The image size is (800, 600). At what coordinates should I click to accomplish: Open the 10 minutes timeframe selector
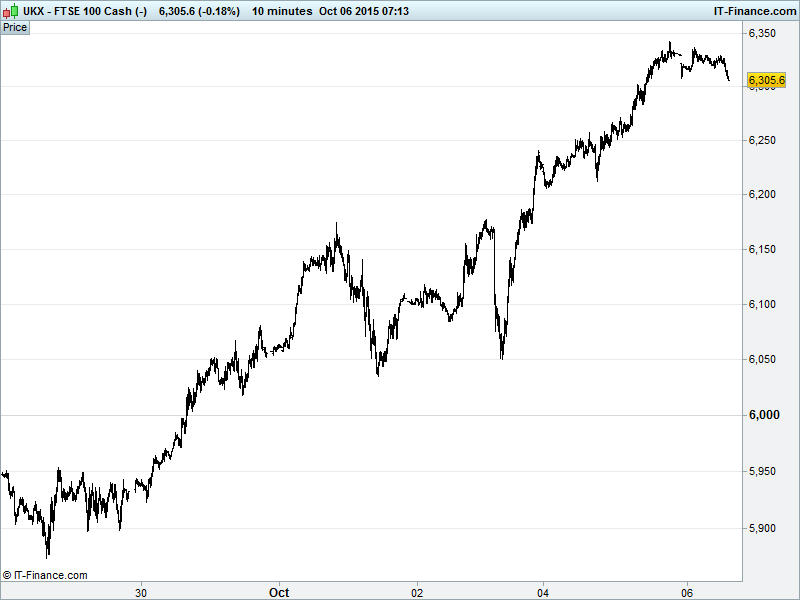(x=281, y=11)
